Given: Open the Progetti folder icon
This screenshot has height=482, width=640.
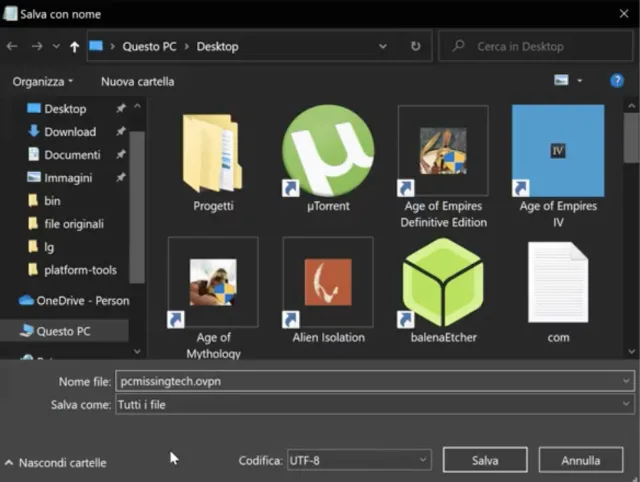Looking at the screenshot, I should point(213,153).
